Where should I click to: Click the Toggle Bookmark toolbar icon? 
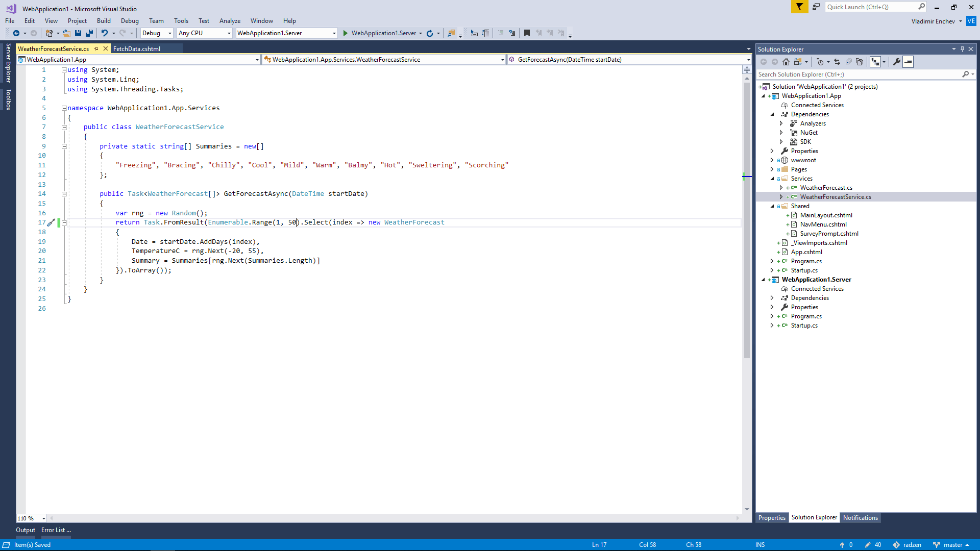[x=527, y=33]
